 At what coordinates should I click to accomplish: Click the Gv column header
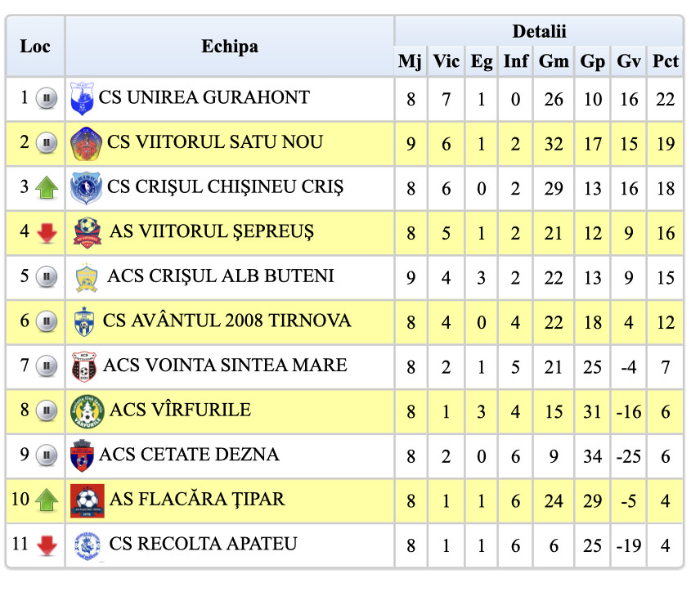(629, 61)
